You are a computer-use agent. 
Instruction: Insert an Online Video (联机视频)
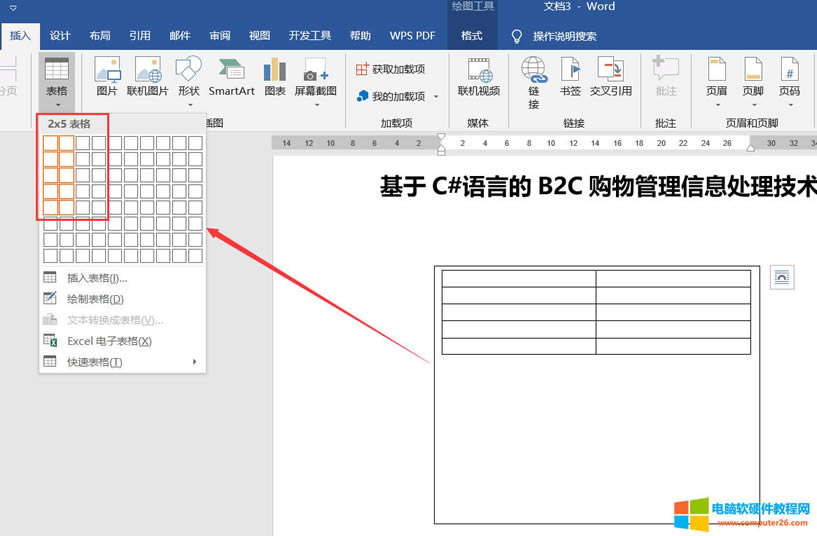[478, 77]
